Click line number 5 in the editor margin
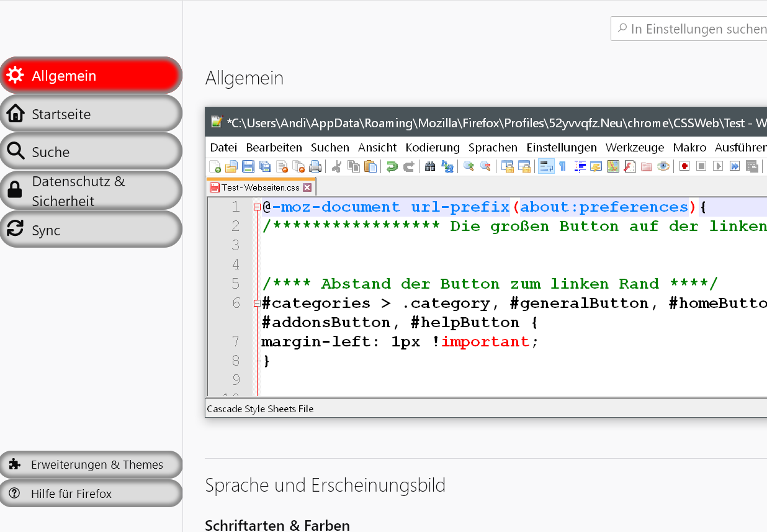The width and height of the screenshot is (767, 532). 235,284
